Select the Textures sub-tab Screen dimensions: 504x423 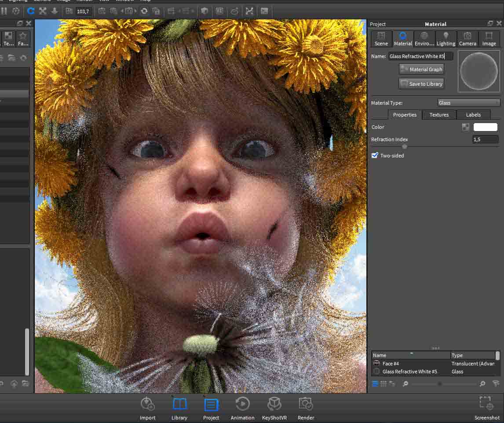(x=439, y=115)
